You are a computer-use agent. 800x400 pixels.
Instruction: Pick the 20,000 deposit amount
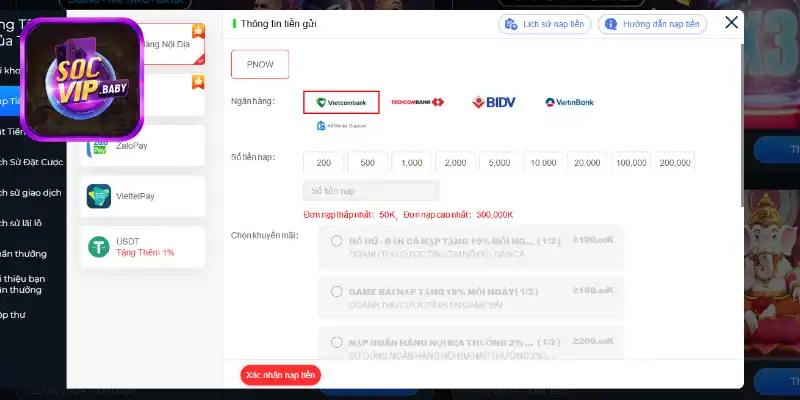coord(587,163)
